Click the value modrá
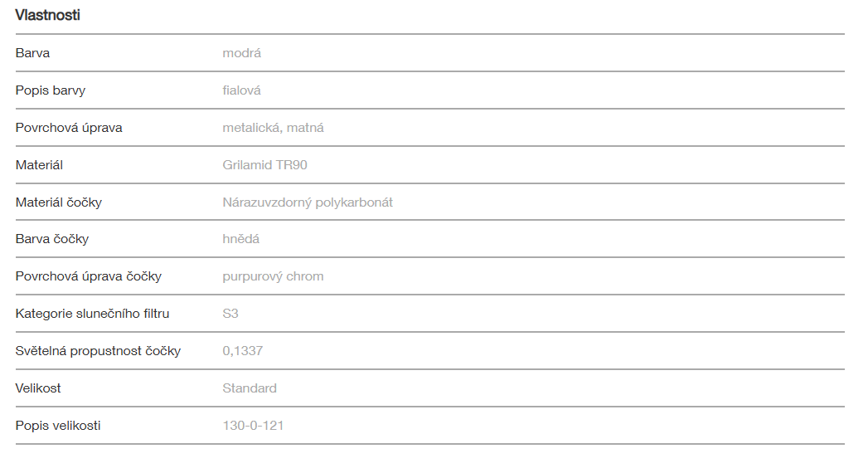Image resolution: width=868 pixels, height=473 pixels. pos(242,53)
